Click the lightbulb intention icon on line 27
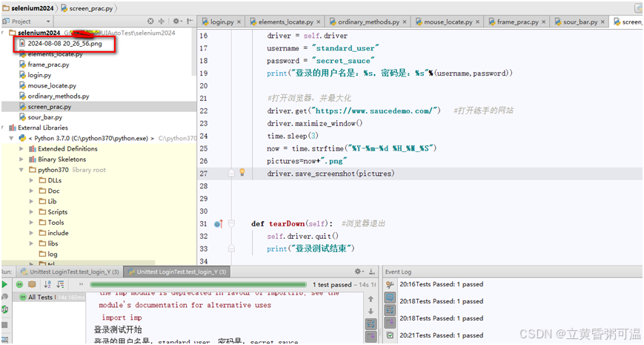Image resolution: width=644 pixels, height=345 pixels. coord(242,172)
